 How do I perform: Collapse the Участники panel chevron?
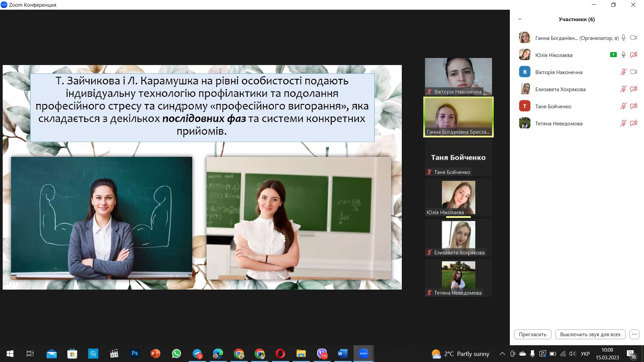click(x=520, y=19)
